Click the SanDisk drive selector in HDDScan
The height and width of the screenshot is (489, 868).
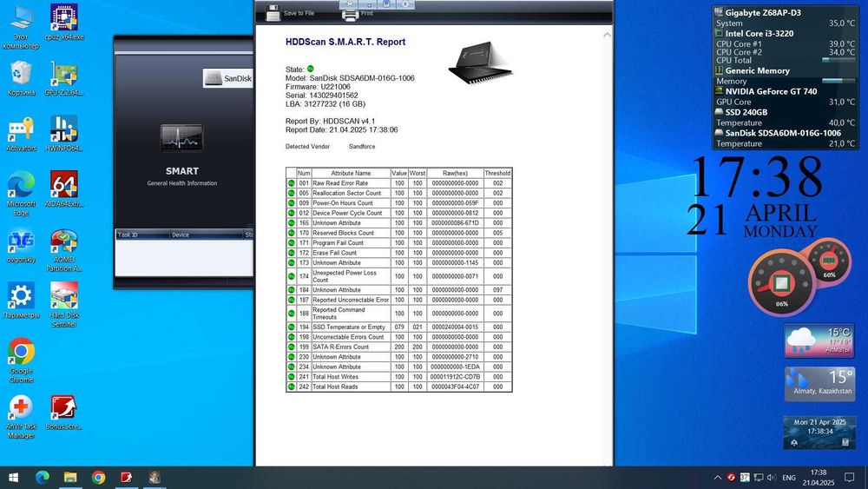click(227, 78)
